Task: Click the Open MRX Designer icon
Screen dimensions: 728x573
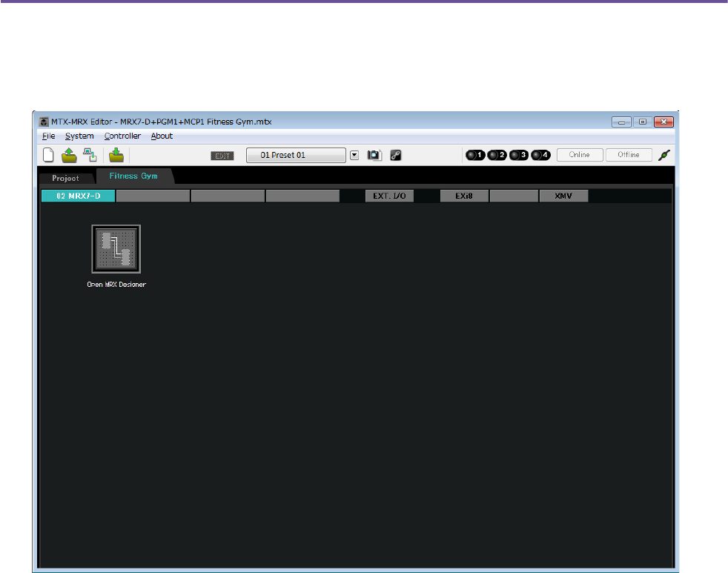Action: pyautogui.click(x=116, y=249)
